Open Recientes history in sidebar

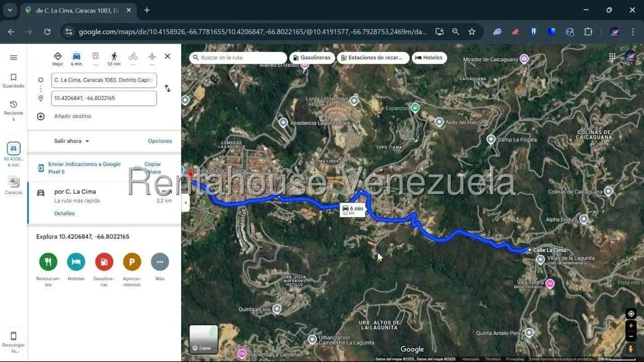click(x=14, y=111)
